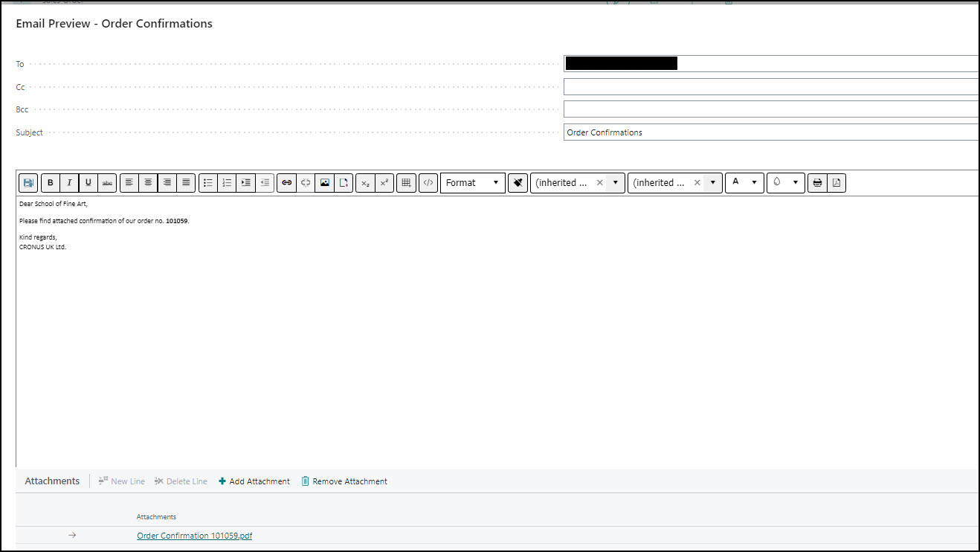Open the font color picker
Viewport: 980px width, 552px height.
pos(744,183)
